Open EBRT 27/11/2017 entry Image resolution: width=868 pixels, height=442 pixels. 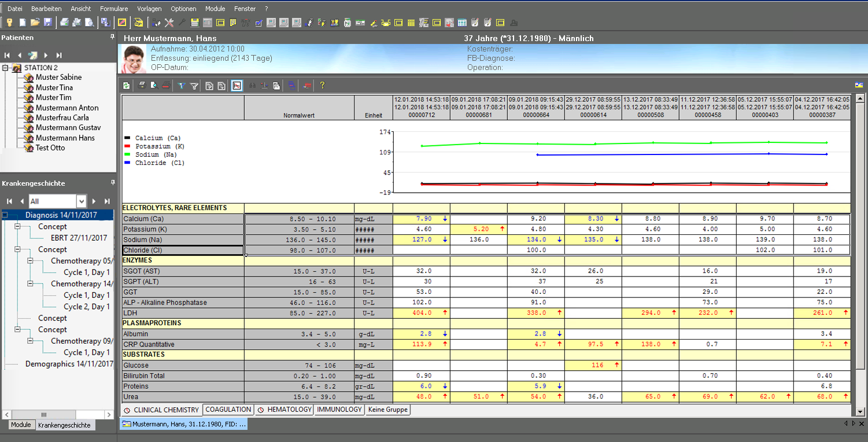79,238
